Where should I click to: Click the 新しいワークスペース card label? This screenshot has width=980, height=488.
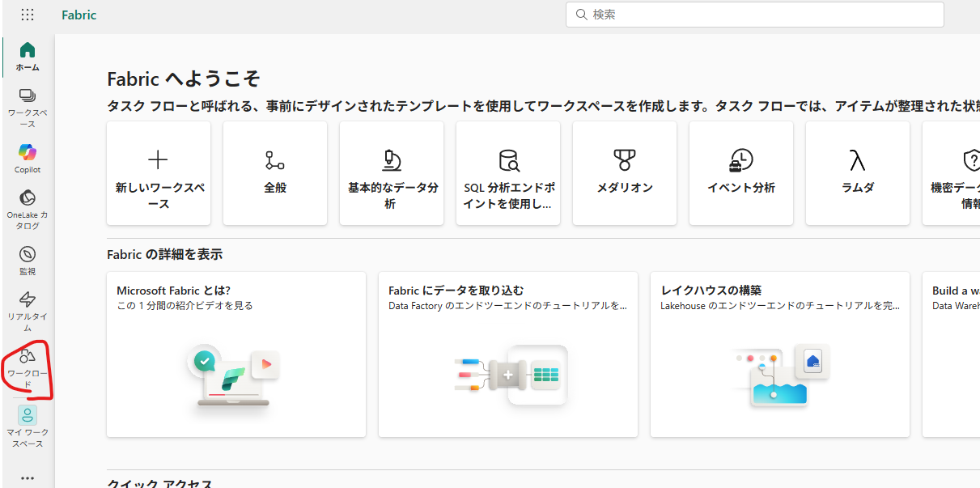[x=159, y=195]
